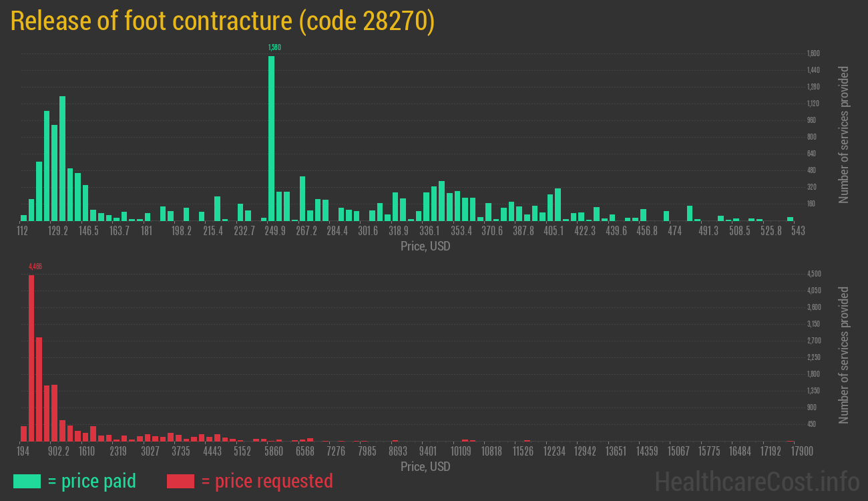This screenshot has height=501, width=868.
Task: Click the 249.9 tick on upper x-axis
Action: [x=275, y=231]
